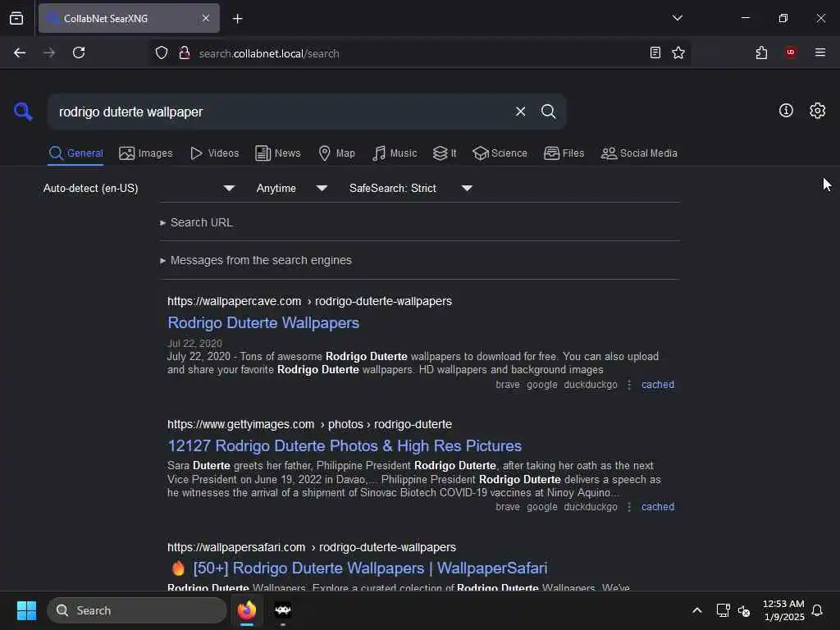Open the network status tray icon

coord(723,610)
